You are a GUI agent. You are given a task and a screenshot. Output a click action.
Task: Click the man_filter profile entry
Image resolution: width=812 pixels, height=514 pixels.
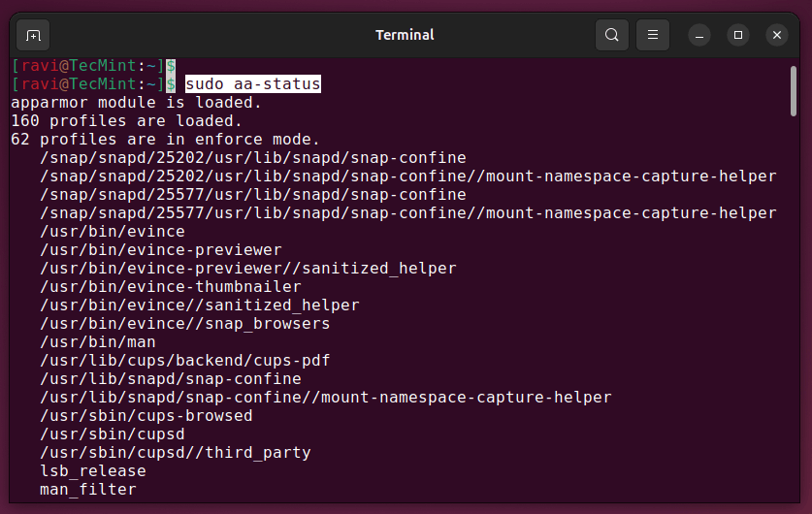[87, 490]
